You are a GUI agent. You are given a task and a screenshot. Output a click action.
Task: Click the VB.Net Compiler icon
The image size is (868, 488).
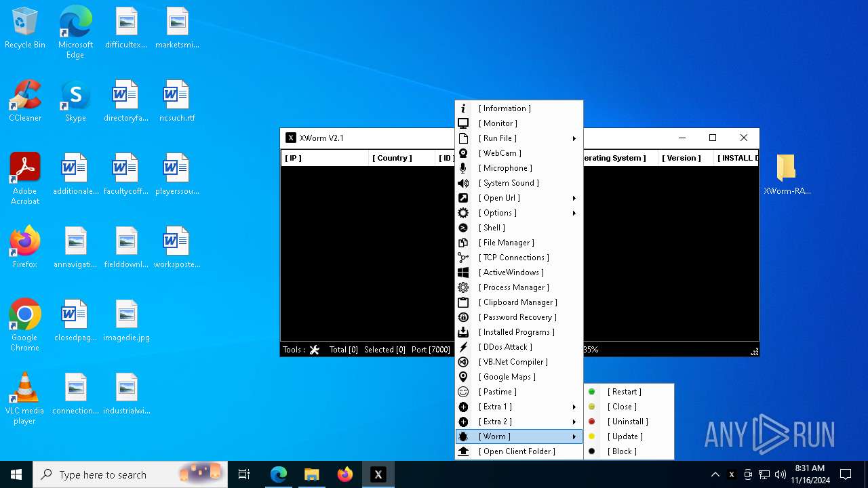(x=463, y=362)
